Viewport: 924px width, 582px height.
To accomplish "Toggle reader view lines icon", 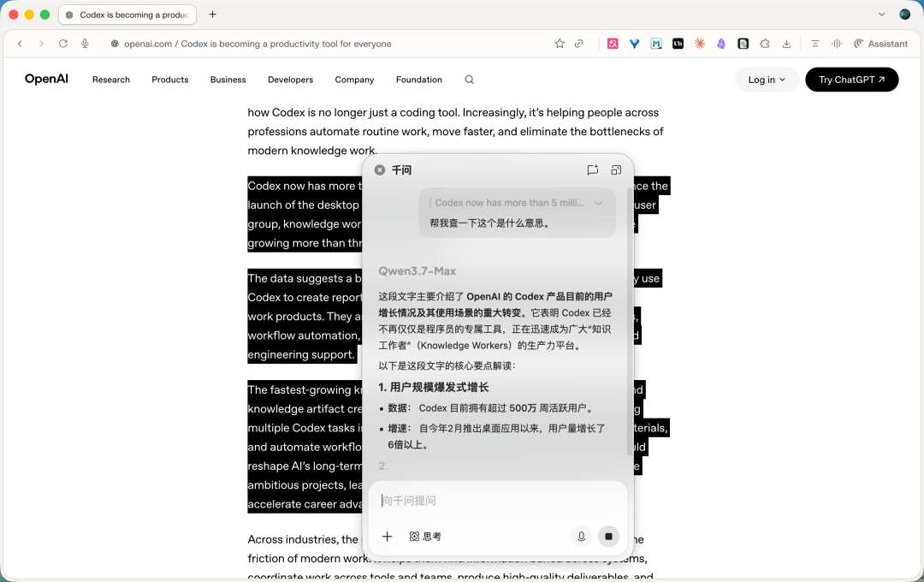I will (815, 44).
